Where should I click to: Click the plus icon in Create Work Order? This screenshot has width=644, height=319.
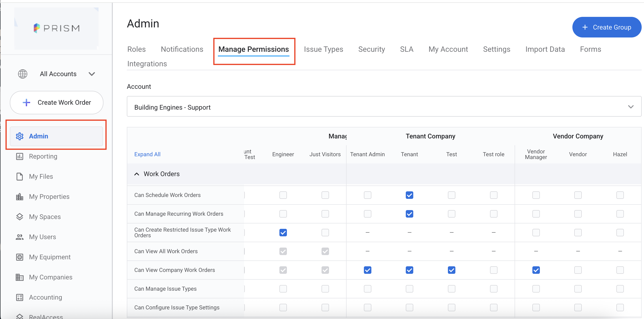26,102
